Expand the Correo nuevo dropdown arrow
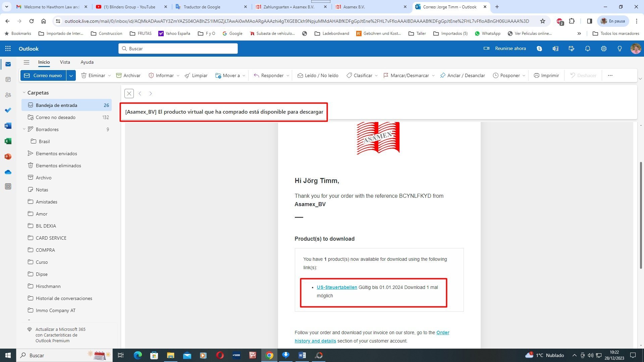Screen dimensions: 644x362 [71, 75]
